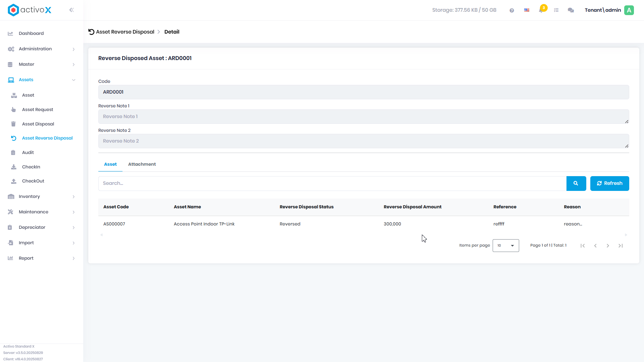Click Dashboard chart icon in sidebar
644x362 pixels.
point(10,34)
